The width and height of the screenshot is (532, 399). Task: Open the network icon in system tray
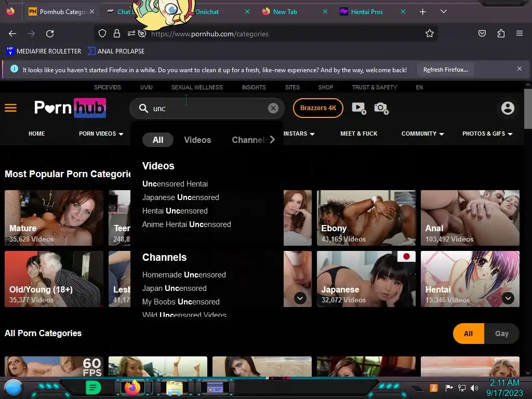pyautogui.click(x=462, y=388)
